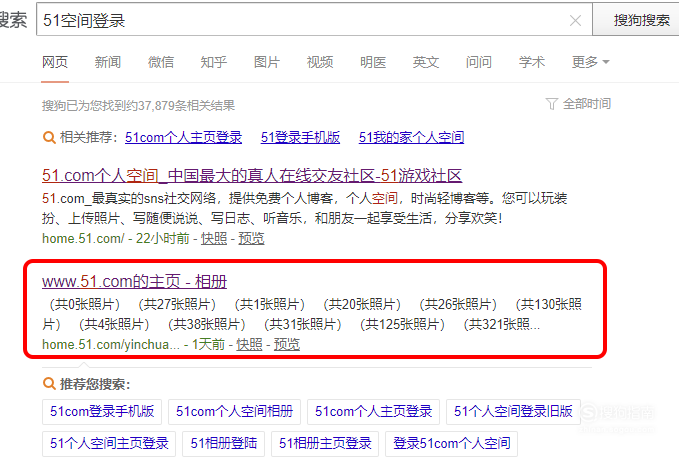Screen dimensions: 679x459
Task: Open result www.51.com的主页 - 相册
Action: pyautogui.click(x=134, y=281)
